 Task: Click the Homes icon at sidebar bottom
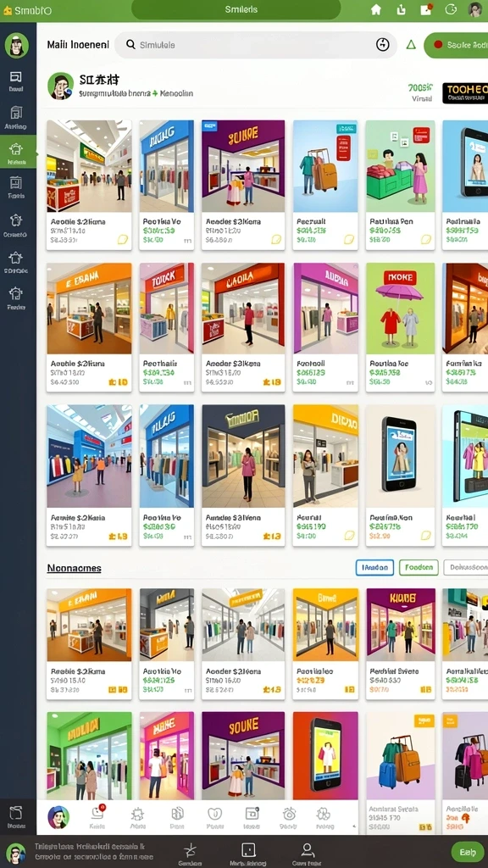click(x=16, y=817)
